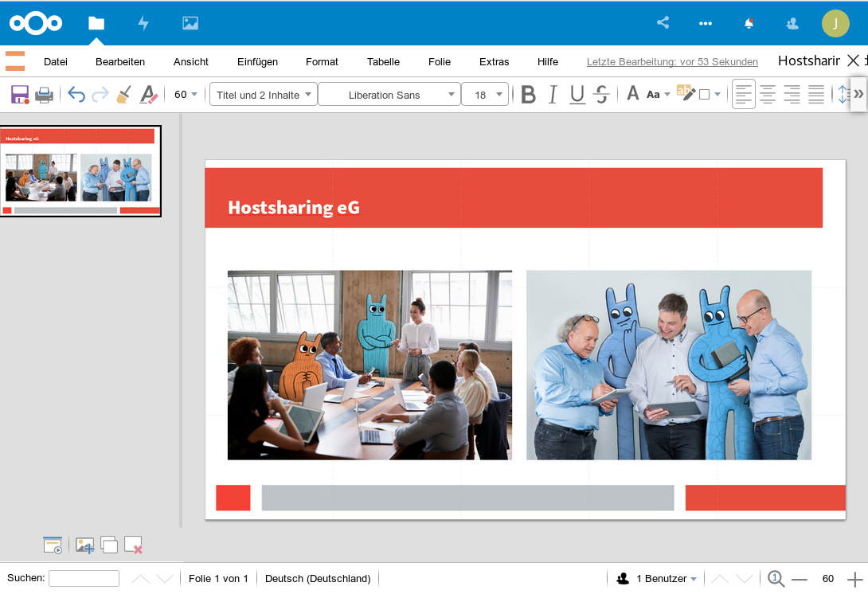Insert a new slide
This screenshot has height=594, width=868.
coord(84,545)
